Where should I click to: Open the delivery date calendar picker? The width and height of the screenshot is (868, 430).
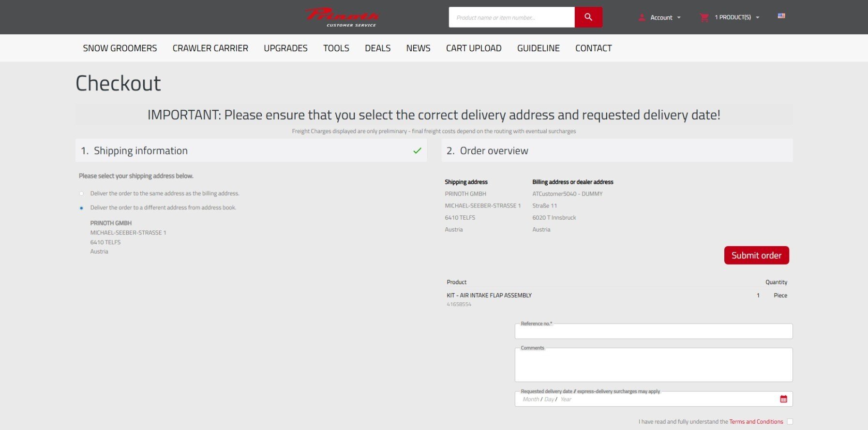pyautogui.click(x=783, y=399)
